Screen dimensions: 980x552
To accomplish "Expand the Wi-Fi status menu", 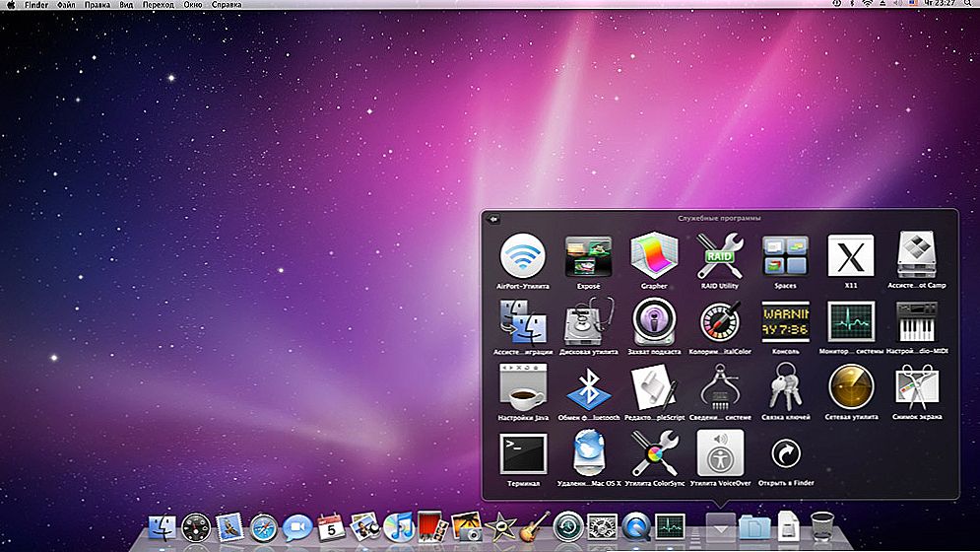I will coord(867,4).
